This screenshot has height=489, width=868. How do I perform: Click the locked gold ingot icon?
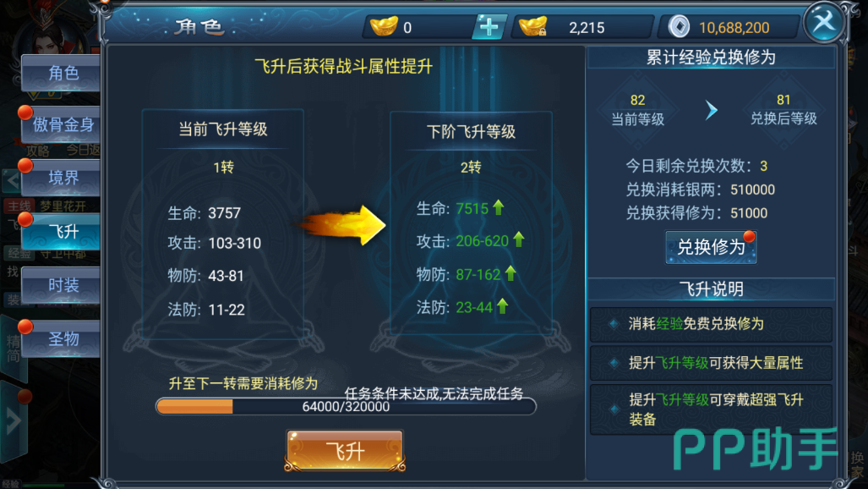[533, 26]
